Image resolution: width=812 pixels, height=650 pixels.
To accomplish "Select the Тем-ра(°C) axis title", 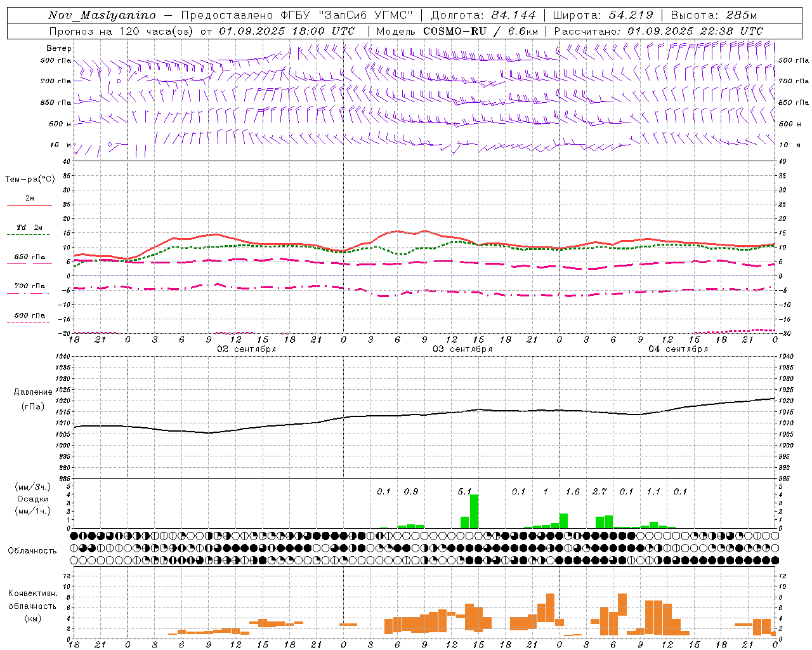I will tap(30, 180).
